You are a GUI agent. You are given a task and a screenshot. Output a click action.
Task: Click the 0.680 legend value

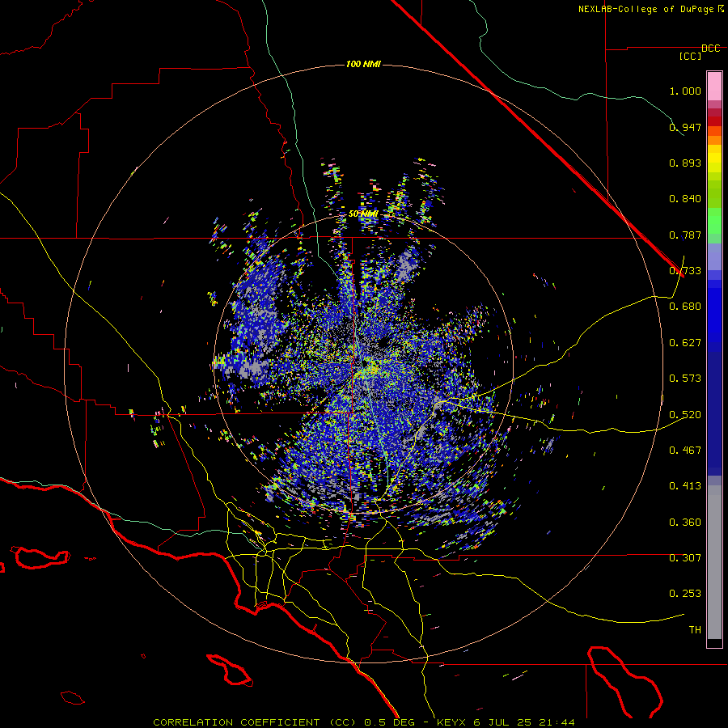[685, 307]
